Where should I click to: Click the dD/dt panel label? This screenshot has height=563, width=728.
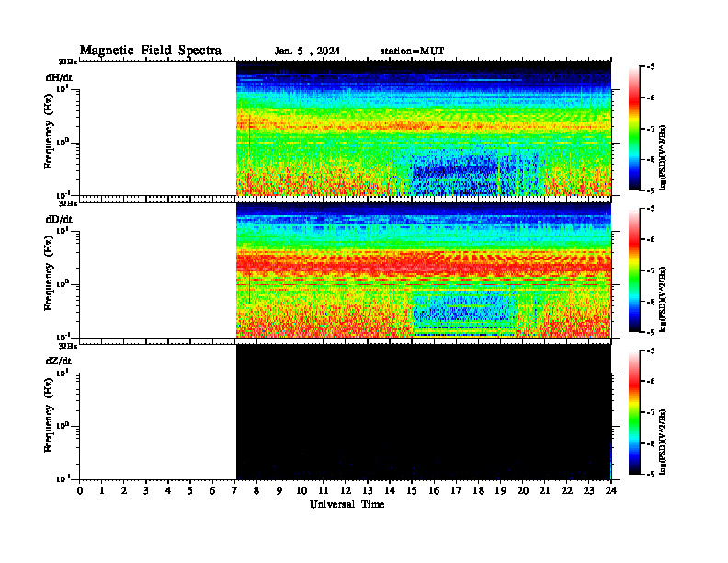(x=59, y=219)
